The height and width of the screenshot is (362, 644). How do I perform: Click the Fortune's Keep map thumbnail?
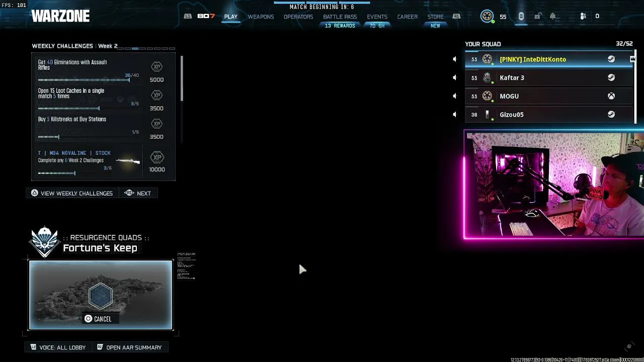pos(101,295)
